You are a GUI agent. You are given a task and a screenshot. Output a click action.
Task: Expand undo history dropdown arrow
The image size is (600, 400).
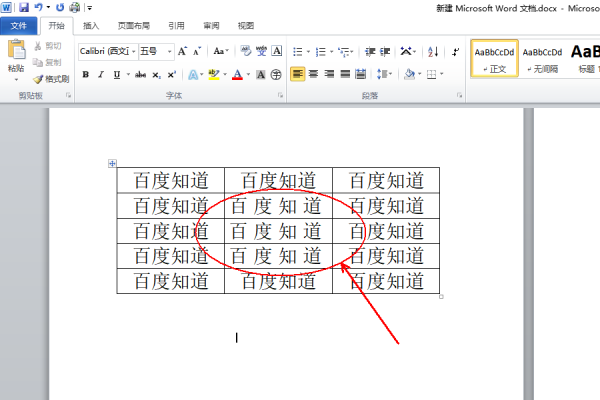click(48, 7)
